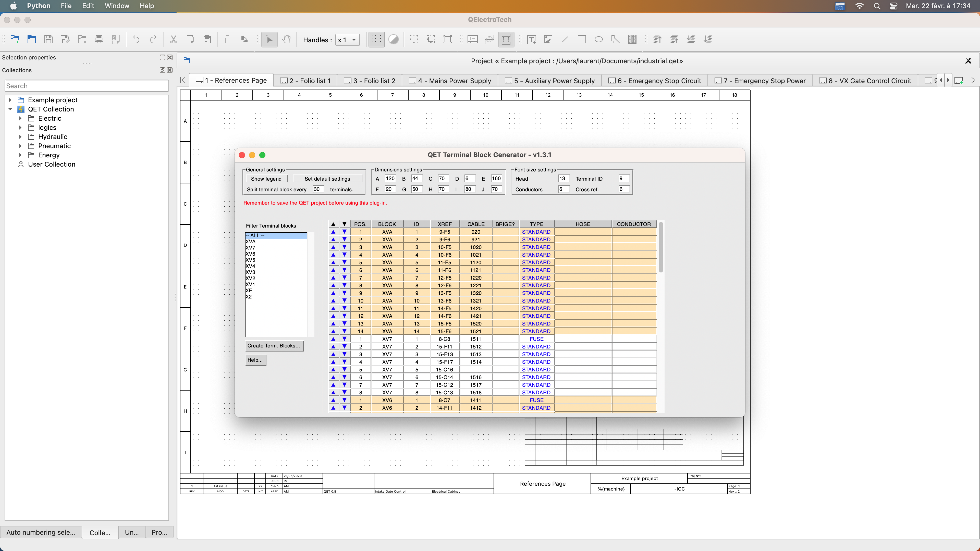980x551 pixels.
Task: Click the Show legend button
Action: pyautogui.click(x=266, y=179)
